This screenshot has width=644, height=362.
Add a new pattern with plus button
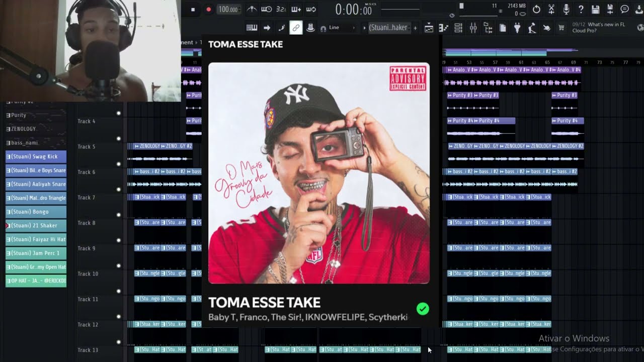(415, 28)
